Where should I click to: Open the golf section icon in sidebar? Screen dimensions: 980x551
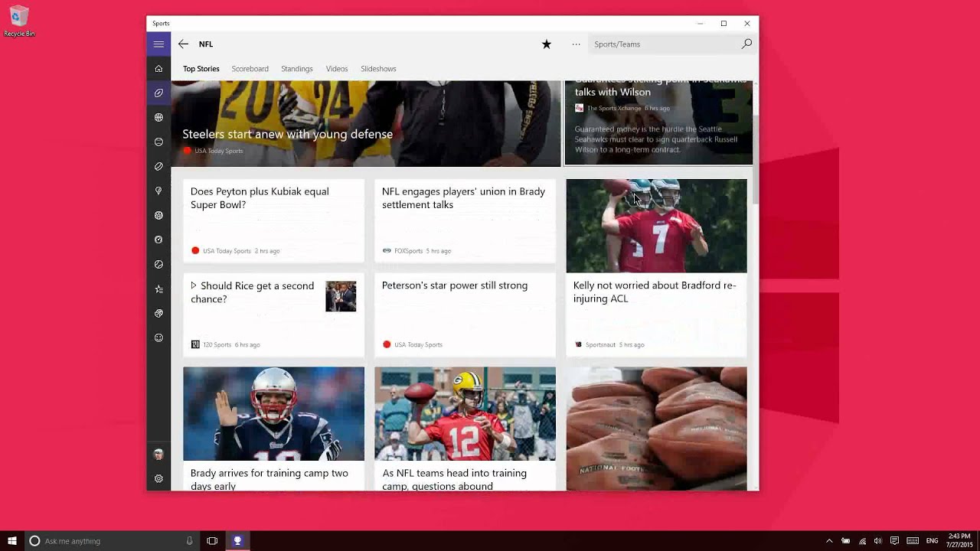(158, 191)
